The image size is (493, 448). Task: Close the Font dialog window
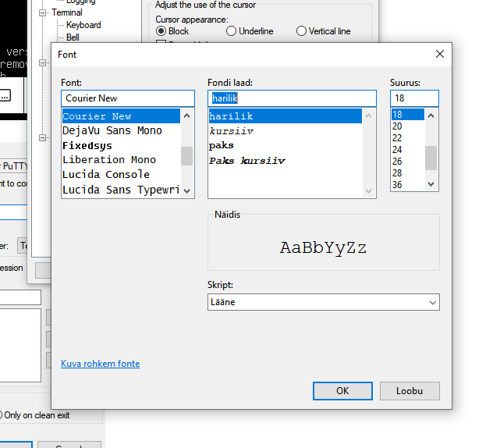(x=440, y=54)
